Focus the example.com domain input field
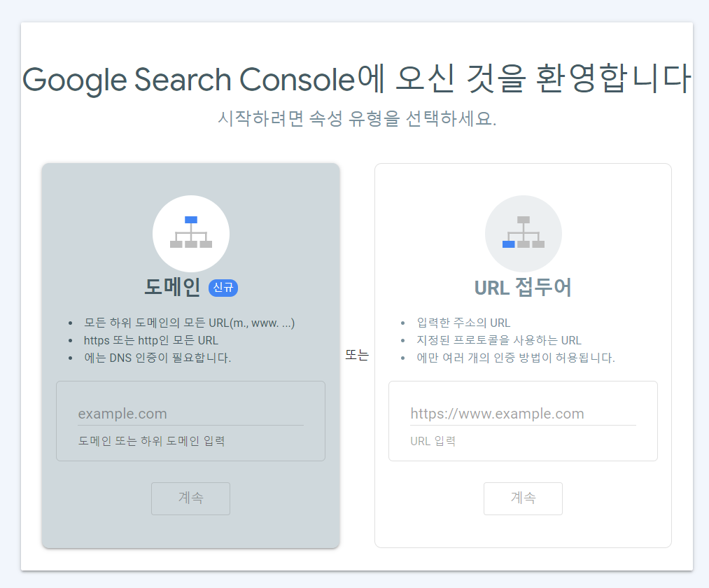This screenshot has height=588, width=709. (x=190, y=414)
